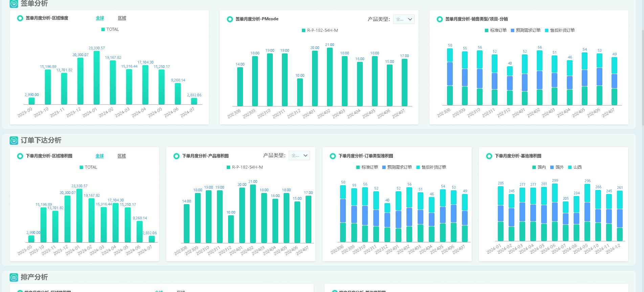The width and height of the screenshot is (644, 292).
Task: Toggle 售后补货订单 legend in 签单 销售类型 chart
Action: point(560,30)
